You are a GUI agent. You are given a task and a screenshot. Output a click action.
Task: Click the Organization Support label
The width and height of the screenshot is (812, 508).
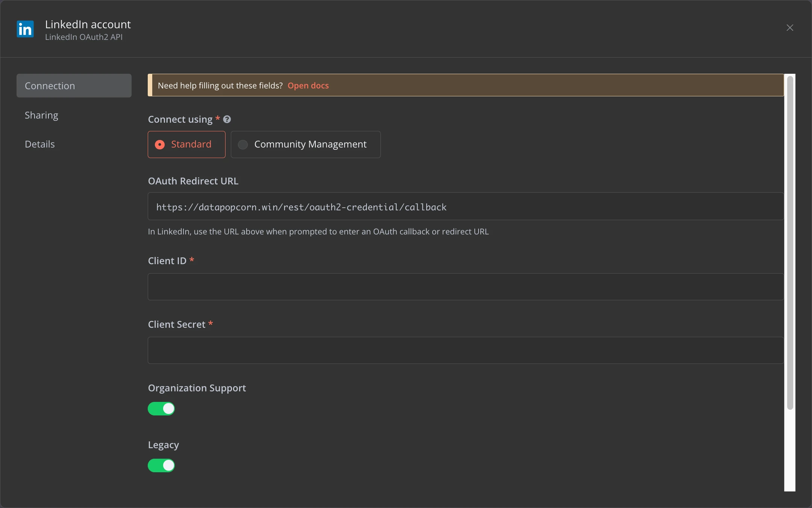pos(197,388)
